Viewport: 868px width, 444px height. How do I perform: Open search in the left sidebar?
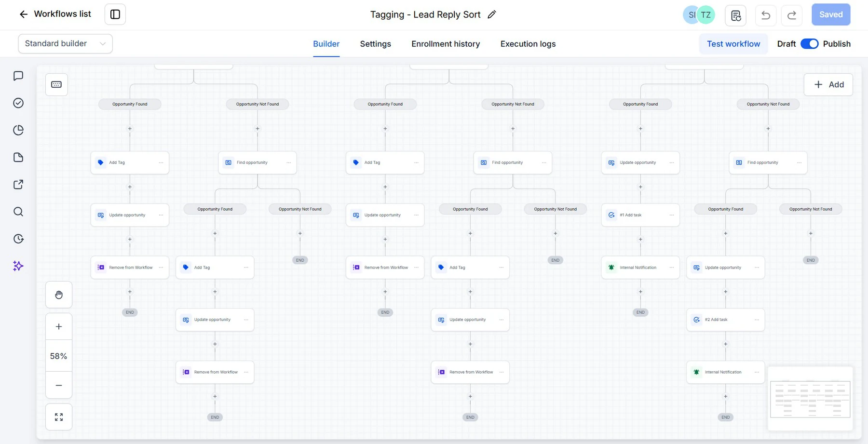(18, 212)
